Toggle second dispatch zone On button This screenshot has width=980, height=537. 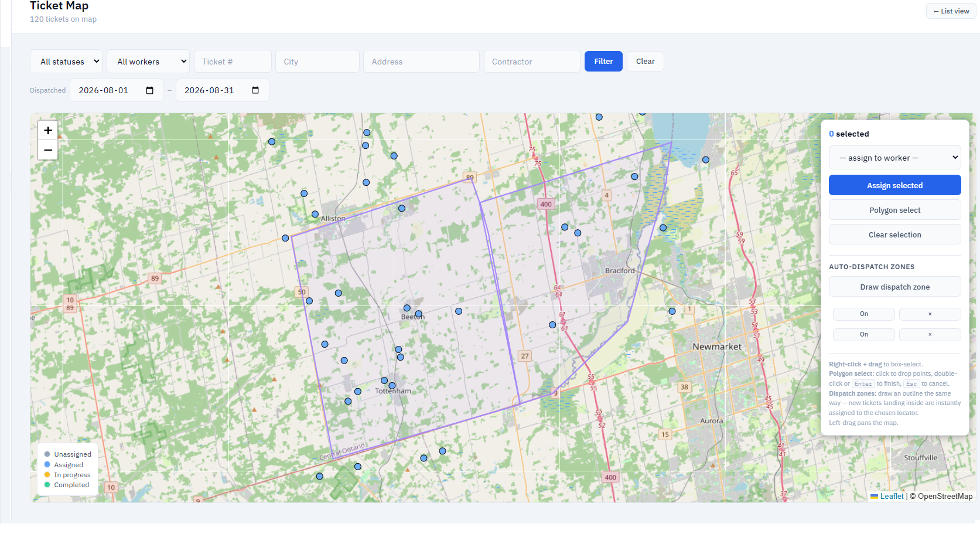tap(863, 335)
